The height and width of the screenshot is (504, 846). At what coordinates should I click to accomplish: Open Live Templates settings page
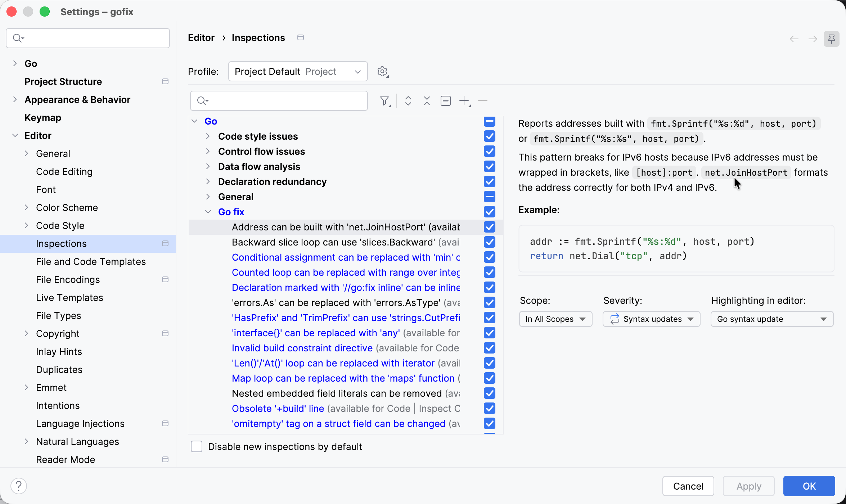[x=69, y=297]
